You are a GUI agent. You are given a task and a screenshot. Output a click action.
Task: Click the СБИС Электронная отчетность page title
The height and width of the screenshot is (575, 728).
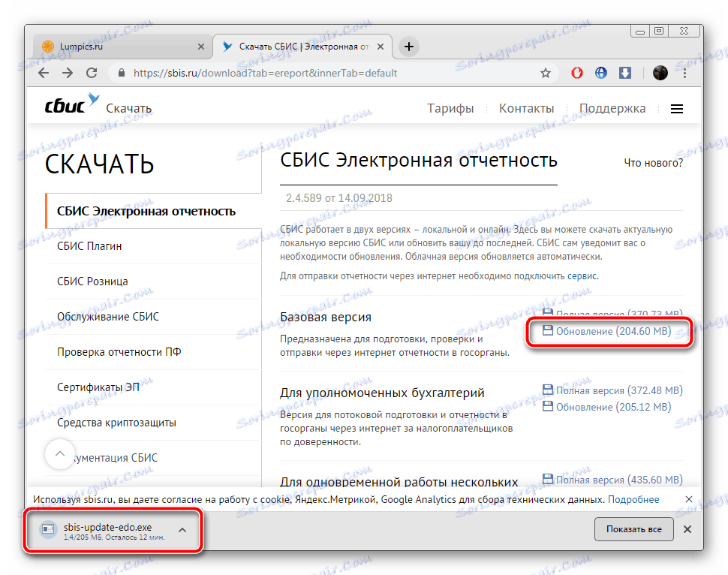click(x=418, y=160)
